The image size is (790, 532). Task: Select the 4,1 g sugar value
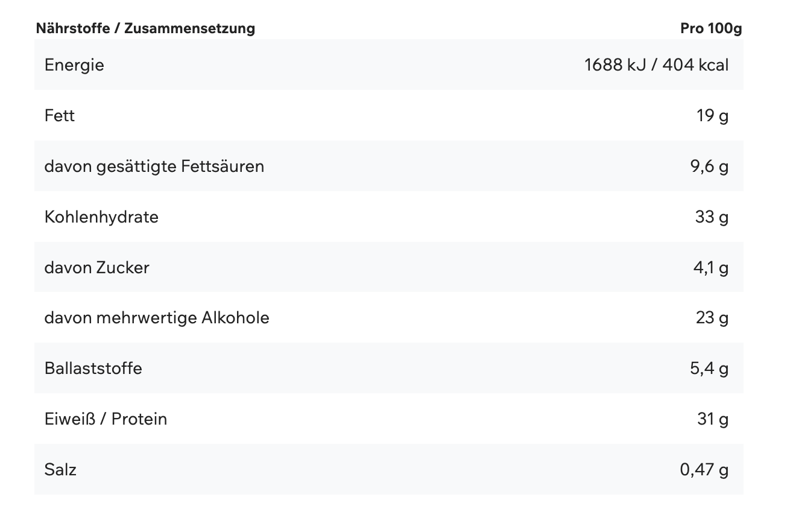tap(710, 267)
